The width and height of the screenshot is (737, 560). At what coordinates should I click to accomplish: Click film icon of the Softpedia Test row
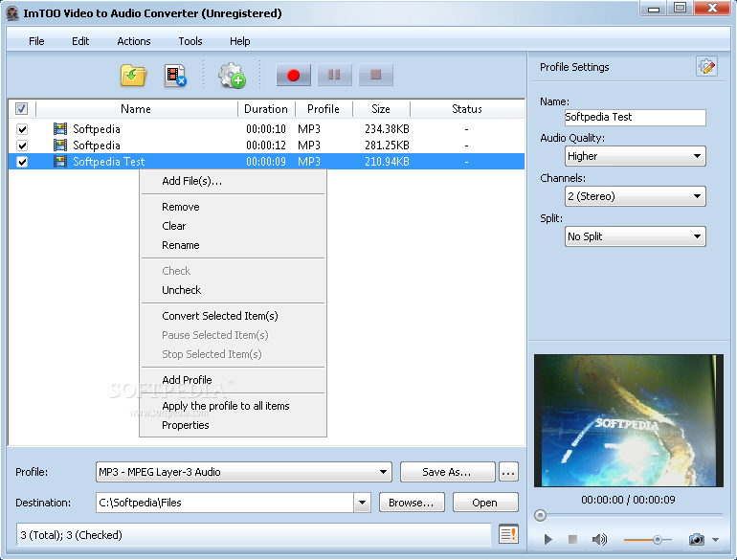[60, 162]
